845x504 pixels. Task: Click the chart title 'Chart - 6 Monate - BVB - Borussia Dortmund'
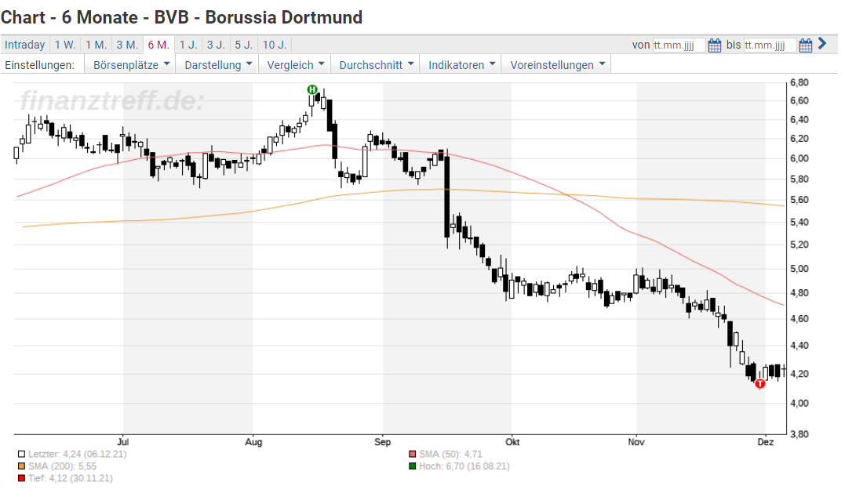pyautogui.click(x=181, y=17)
